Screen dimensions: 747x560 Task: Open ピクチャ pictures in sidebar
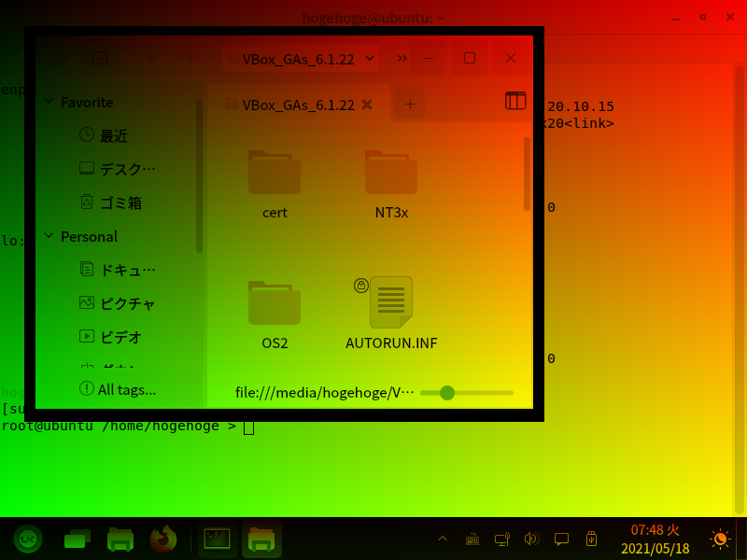point(117,303)
